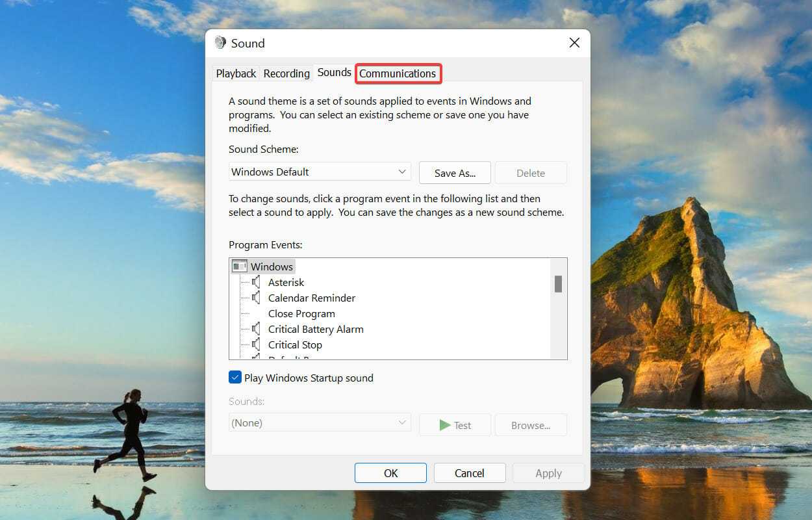Open the Communications tab
The width and height of the screenshot is (812, 520).
[398, 73]
